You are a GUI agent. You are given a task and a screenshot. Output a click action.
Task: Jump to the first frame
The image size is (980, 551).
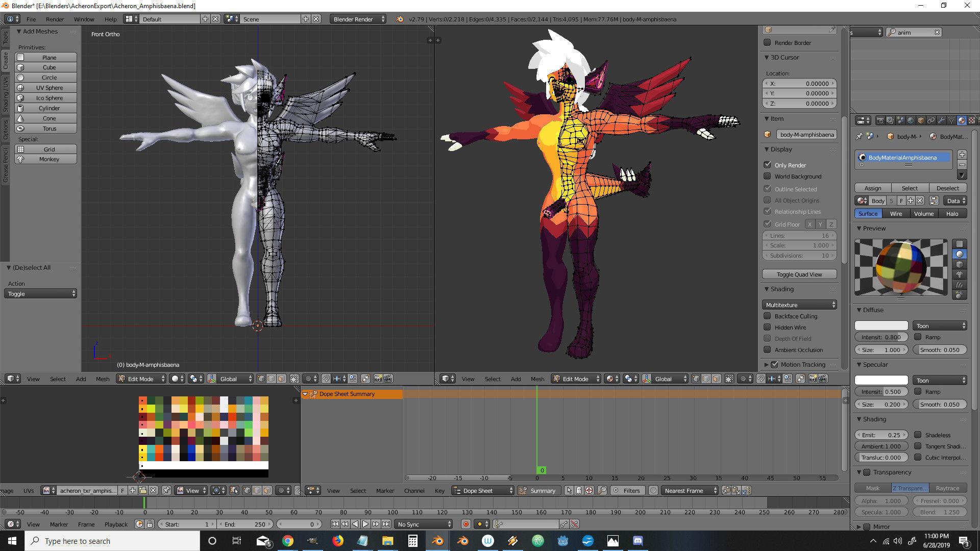335,524
